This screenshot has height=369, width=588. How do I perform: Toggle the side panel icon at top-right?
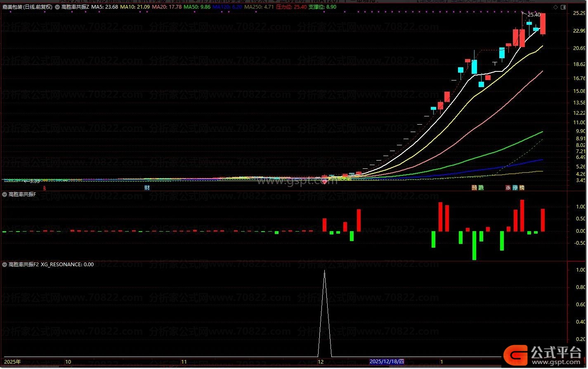pos(563,7)
